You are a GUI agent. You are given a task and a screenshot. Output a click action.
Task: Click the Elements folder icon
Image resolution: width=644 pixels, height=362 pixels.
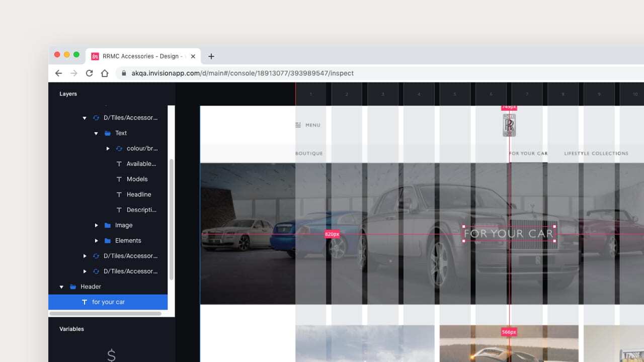[107, 241]
